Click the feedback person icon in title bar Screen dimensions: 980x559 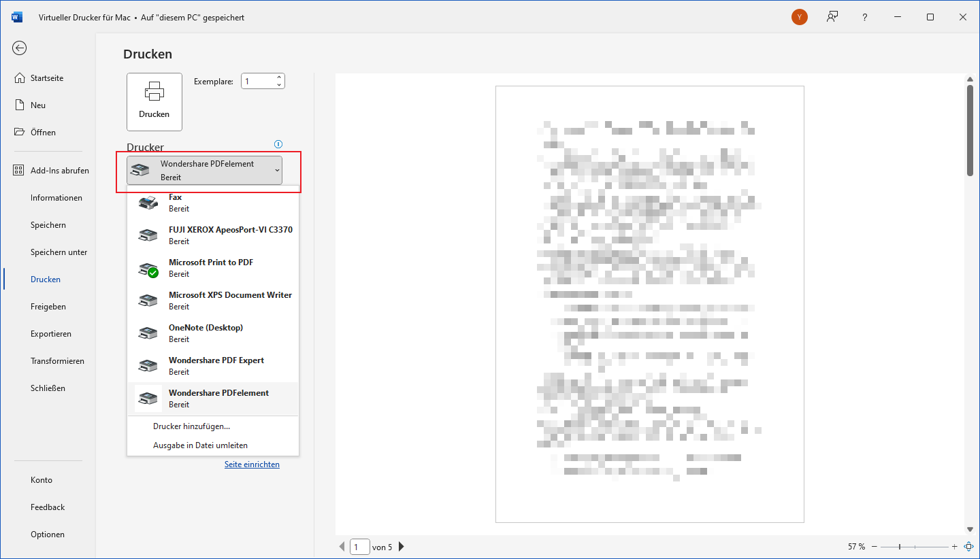832,17
